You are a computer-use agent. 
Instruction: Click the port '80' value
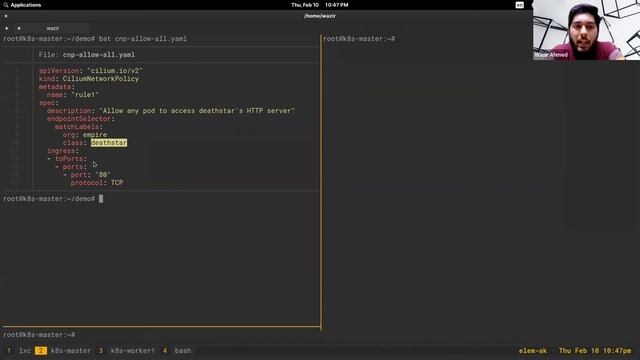103,175
